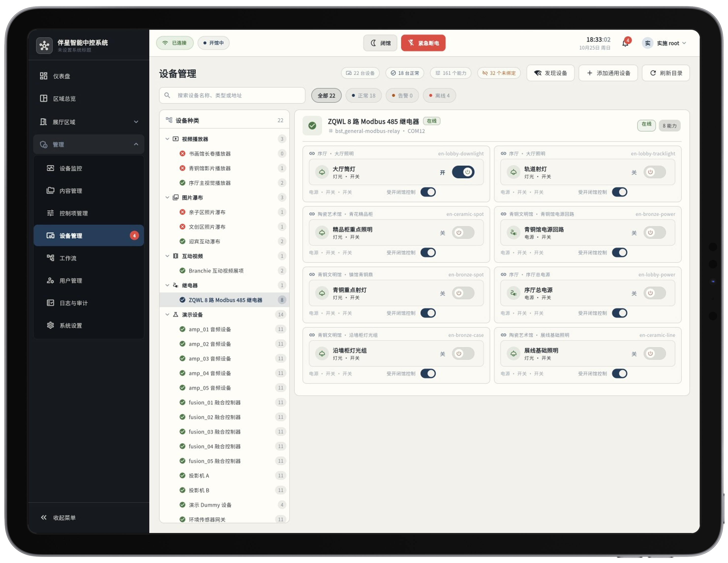This screenshot has height=563, width=728.
Task: Toggle 受开闭馆控制 under 大厅筒灯
Action: pos(428,192)
